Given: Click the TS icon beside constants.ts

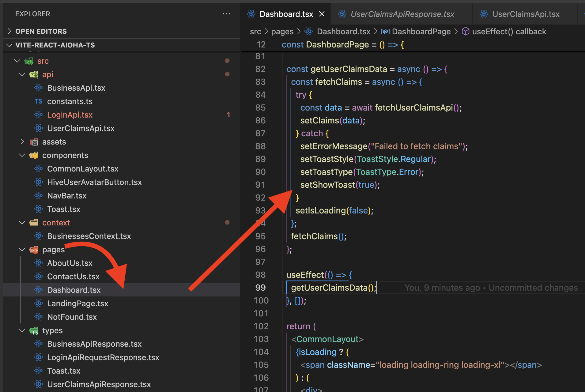Looking at the screenshot, I should 39,101.
